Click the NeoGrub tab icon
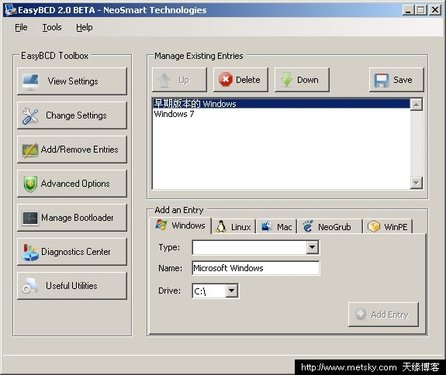The image size is (446, 375). [x=308, y=227]
